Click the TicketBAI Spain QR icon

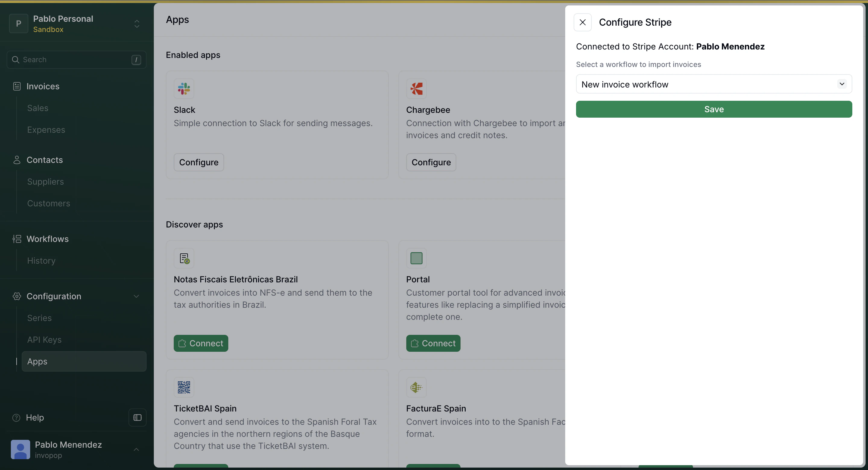coord(184,387)
